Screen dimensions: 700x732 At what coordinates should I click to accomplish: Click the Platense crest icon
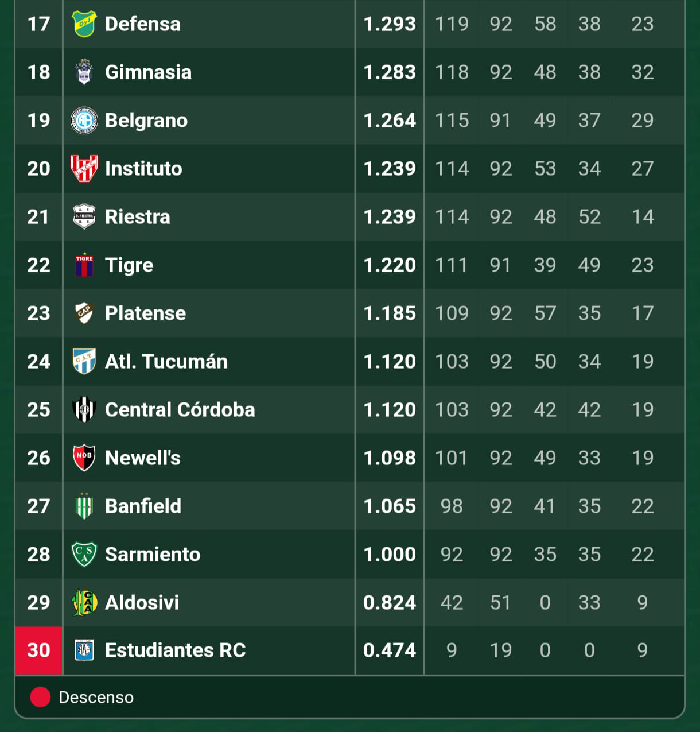[84, 313]
